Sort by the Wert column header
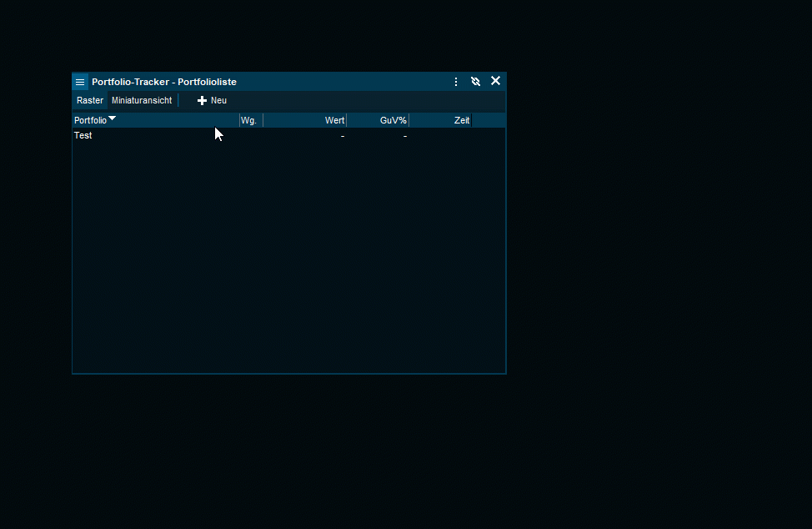Image resolution: width=812 pixels, height=529 pixels. tap(333, 120)
